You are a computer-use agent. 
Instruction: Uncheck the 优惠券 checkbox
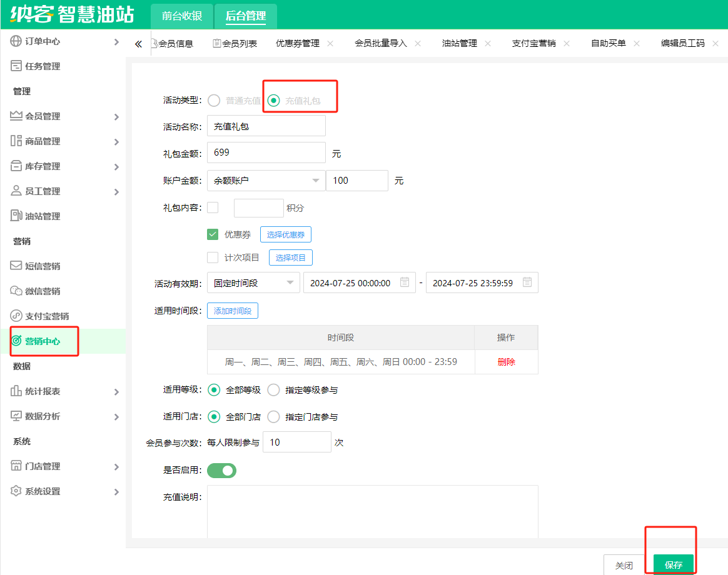tap(213, 234)
